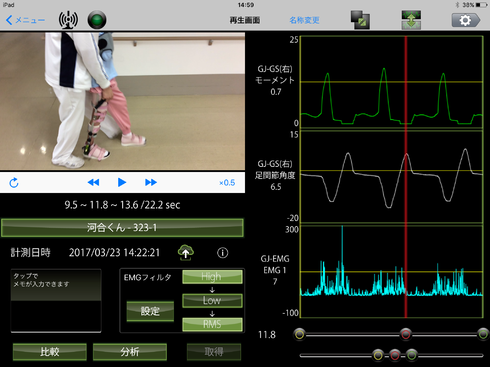Screen dimensions: 490x367
Task: Tap the video frame of the walking patient
Action: coord(122,101)
